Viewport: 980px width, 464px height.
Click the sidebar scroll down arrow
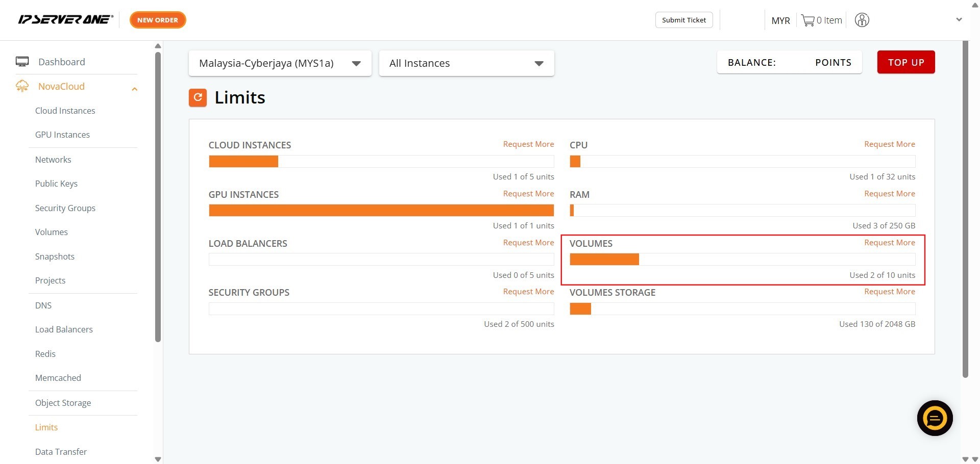158,459
